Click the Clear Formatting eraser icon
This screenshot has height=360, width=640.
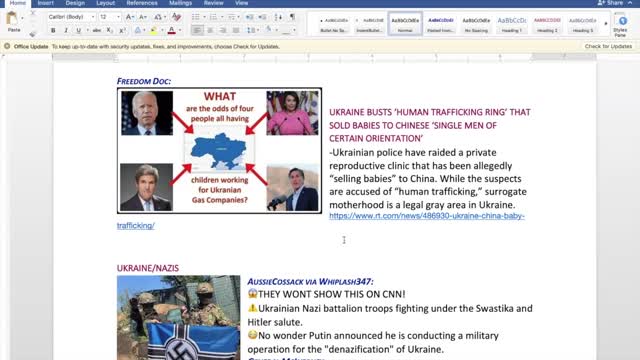176,17
